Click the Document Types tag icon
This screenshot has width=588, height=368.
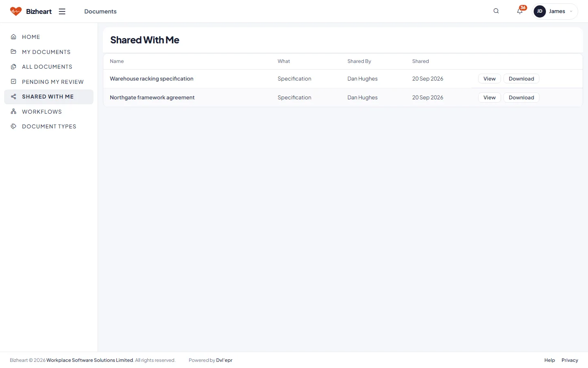13,126
